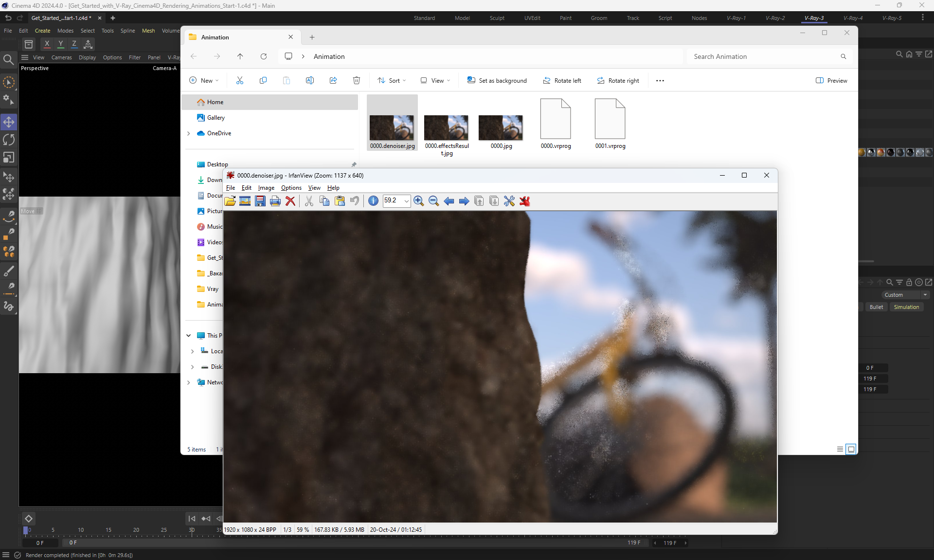Open IrfanView Image menu
The height and width of the screenshot is (560, 934).
click(266, 188)
